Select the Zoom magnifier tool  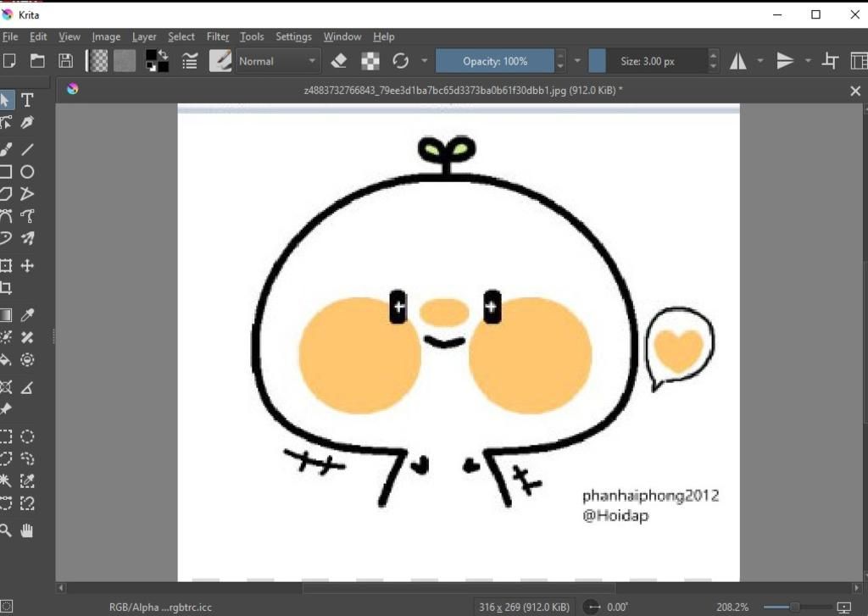coord(6,530)
